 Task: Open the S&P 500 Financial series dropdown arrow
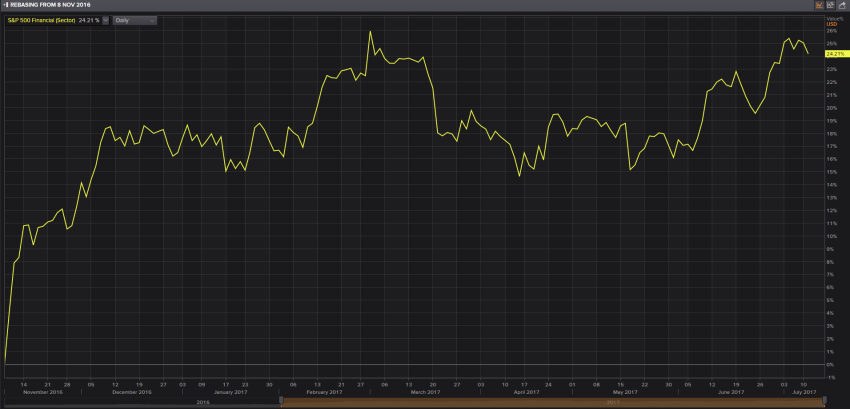(105, 20)
